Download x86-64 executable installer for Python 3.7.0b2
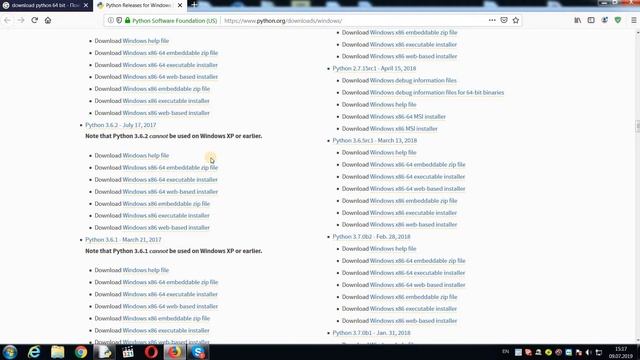640x360 pixels. (x=418, y=273)
